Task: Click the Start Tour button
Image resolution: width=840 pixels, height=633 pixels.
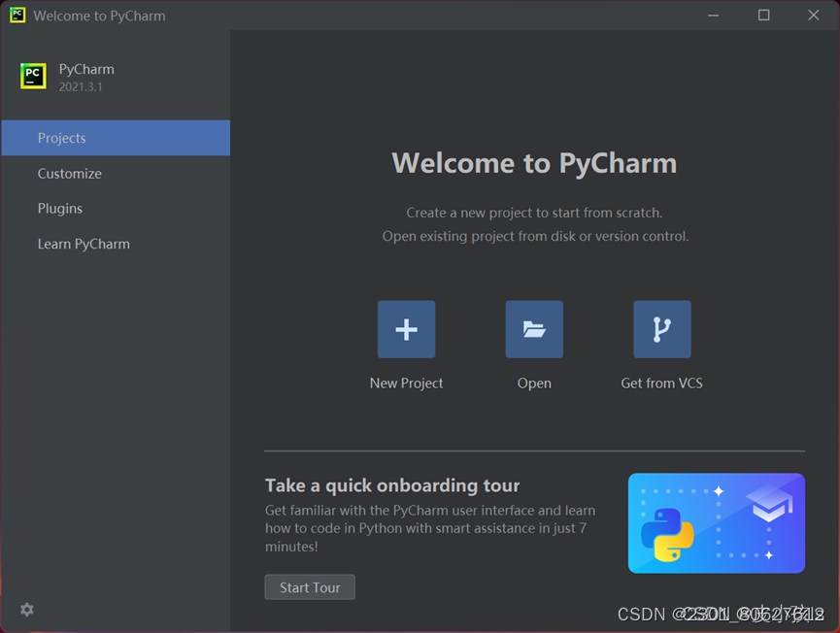Action: (x=309, y=586)
